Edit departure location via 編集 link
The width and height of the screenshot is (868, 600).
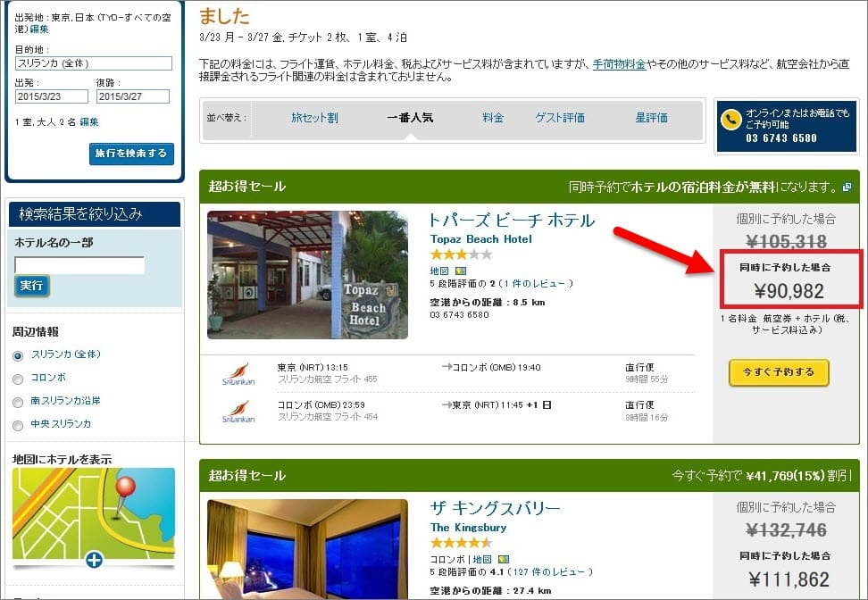click(39, 29)
